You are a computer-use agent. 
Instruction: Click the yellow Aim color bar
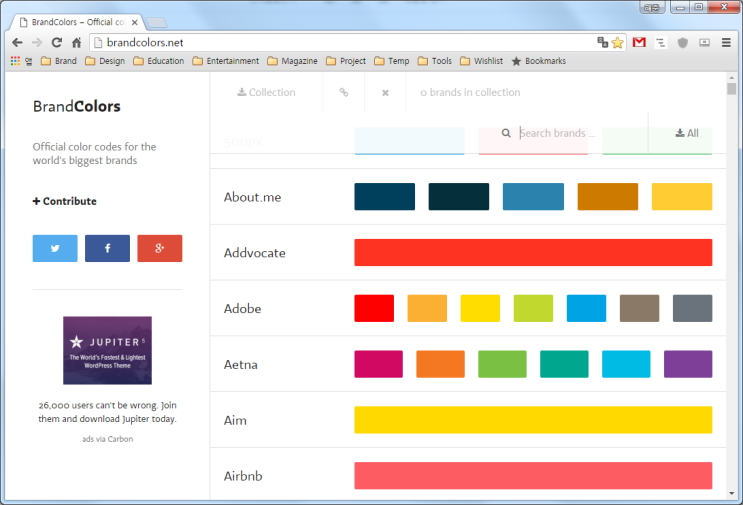coord(533,420)
